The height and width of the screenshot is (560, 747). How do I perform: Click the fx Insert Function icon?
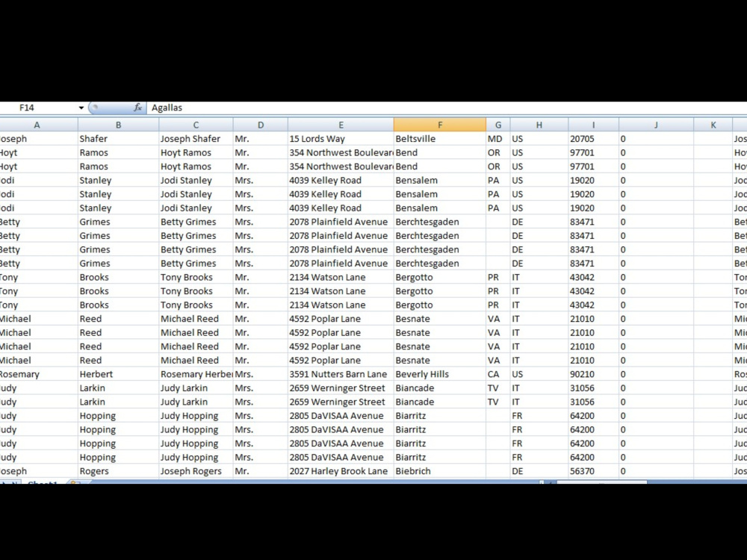tap(137, 108)
